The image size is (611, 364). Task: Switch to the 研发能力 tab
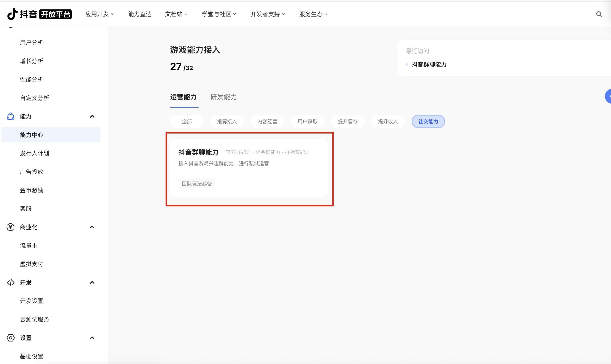pos(224,97)
